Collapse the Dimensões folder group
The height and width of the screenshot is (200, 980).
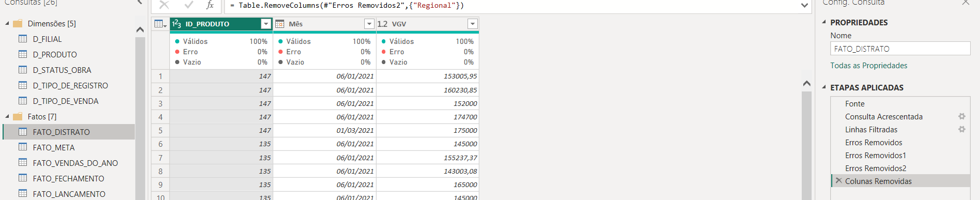(x=7, y=23)
